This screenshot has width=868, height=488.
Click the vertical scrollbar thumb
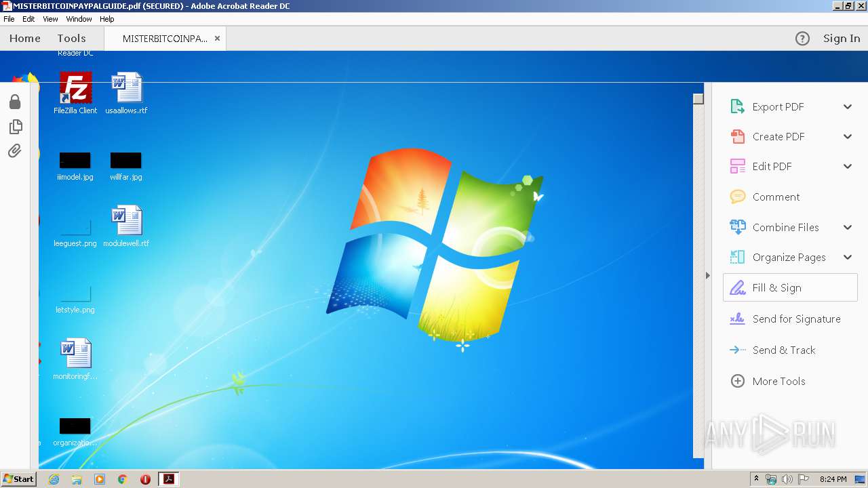pyautogui.click(x=698, y=99)
